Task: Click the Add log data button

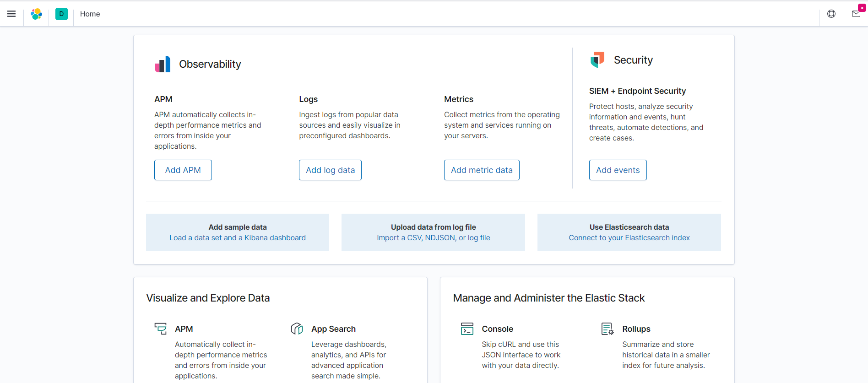Action: pos(330,170)
